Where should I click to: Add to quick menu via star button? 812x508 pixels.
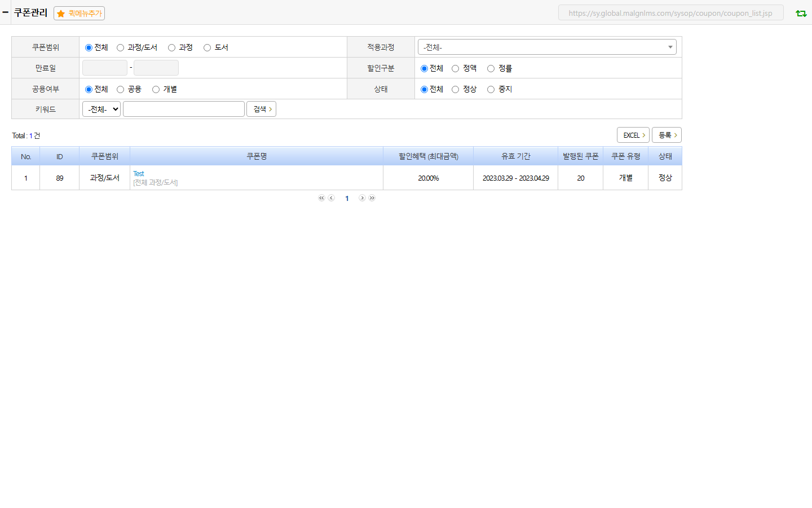80,13
